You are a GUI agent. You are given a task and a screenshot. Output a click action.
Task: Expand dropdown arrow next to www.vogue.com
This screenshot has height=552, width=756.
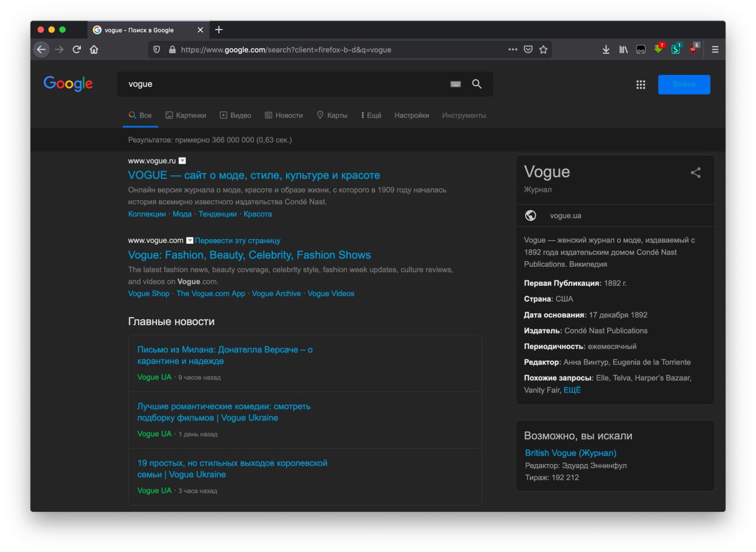[190, 240]
